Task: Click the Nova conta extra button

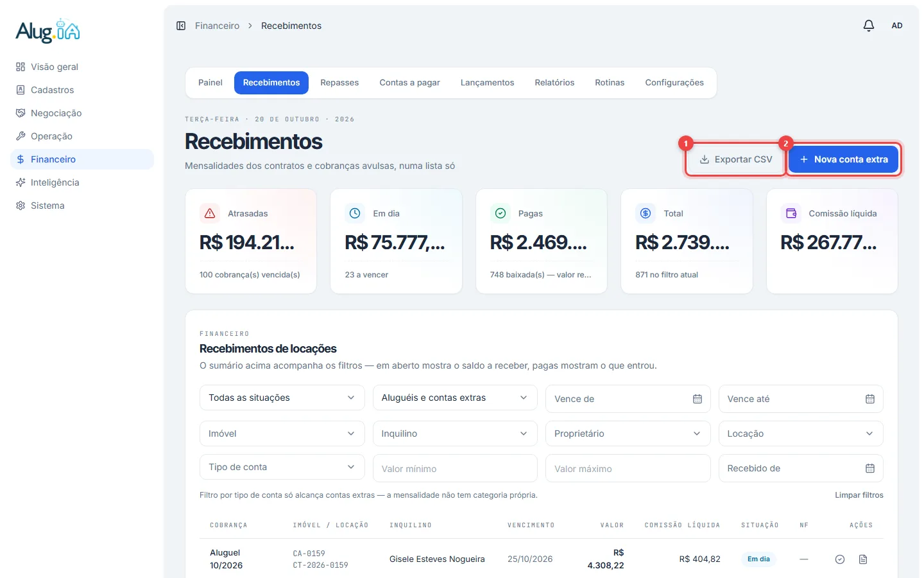Action: [x=843, y=159]
